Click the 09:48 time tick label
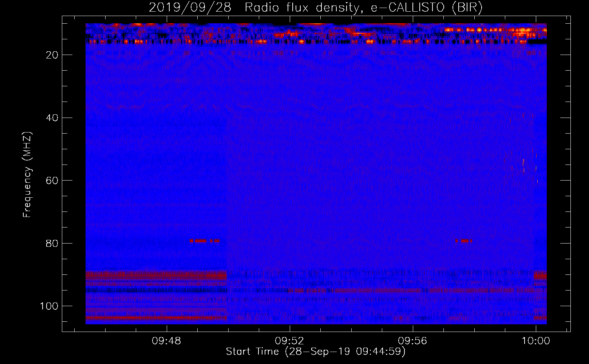This screenshot has width=589, height=364. (167, 341)
